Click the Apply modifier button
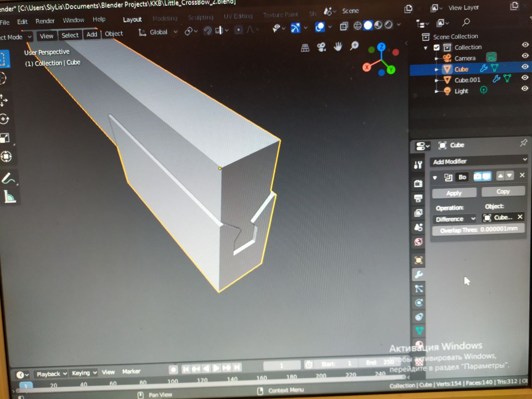The width and height of the screenshot is (532, 399). 454,193
